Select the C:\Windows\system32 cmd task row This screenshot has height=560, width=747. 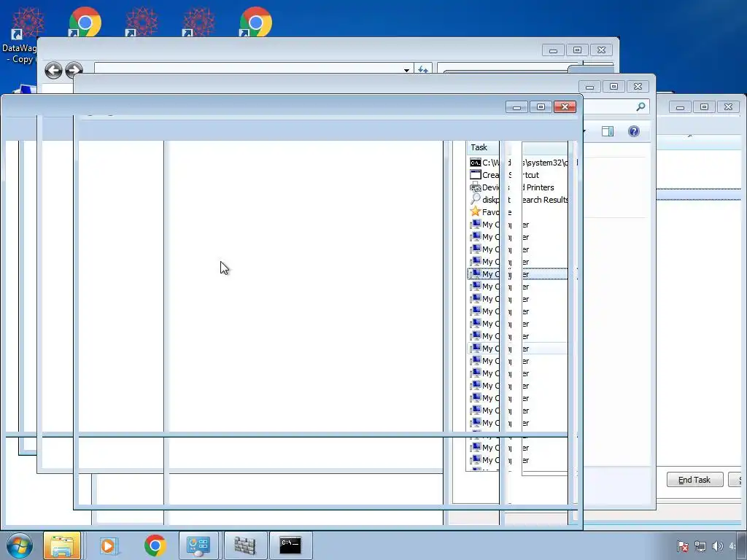pyautogui.click(x=523, y=163)
